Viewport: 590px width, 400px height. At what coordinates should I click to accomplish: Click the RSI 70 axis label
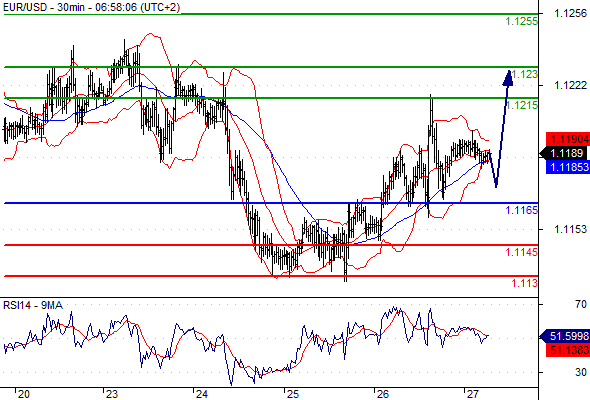tap(581, 304)
